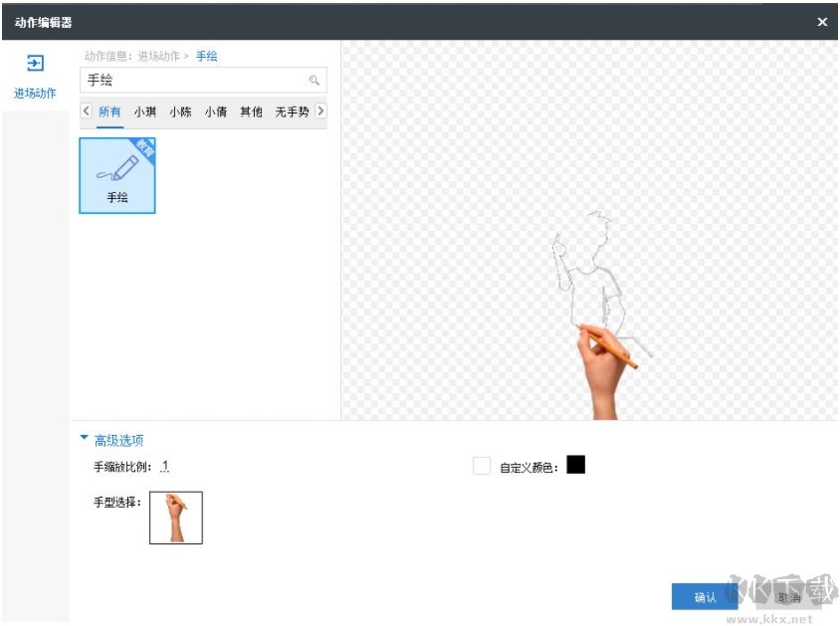Show more category tabs with right arrow
This screenshot has width=840, height=626.
point(320,110)
